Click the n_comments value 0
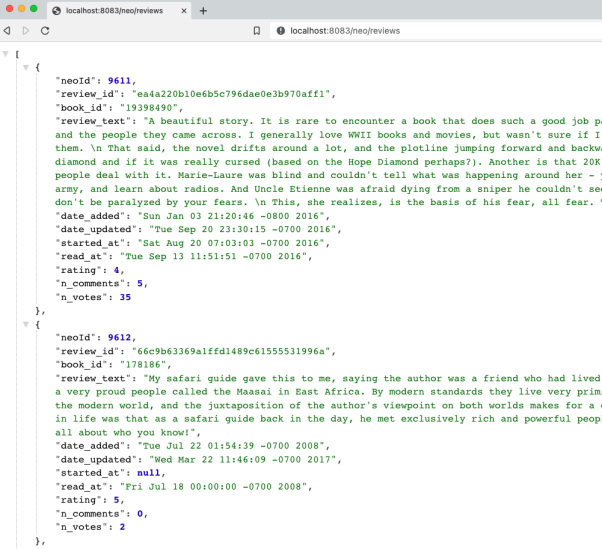This screenshot has height=549, width=602. (140, 514)
